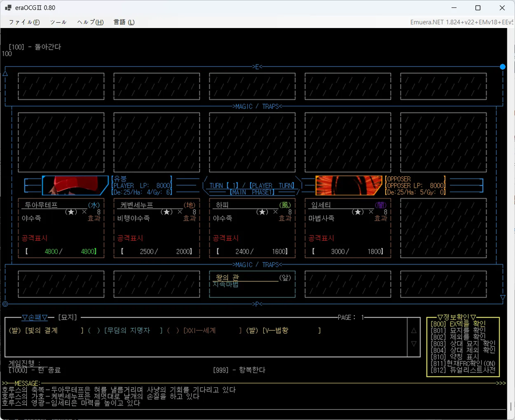This screenshot has width=515, height=420.
Task: Click the opposer's orange avatar portrait
Action: (348, 185)
